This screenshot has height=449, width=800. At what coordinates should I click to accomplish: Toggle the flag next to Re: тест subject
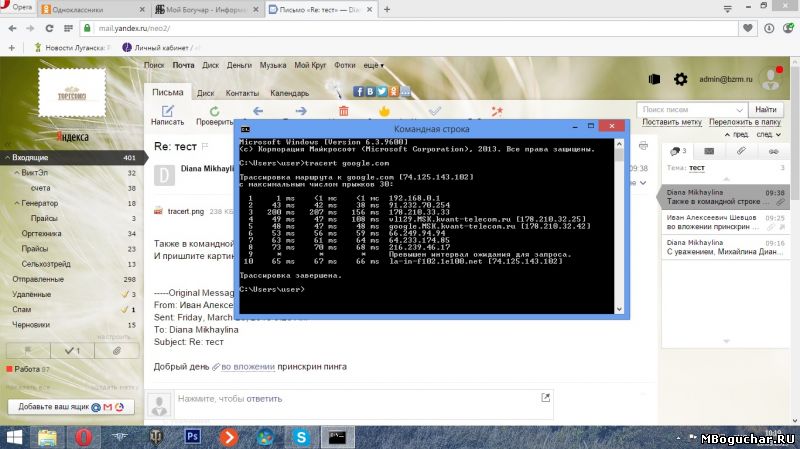205,147
